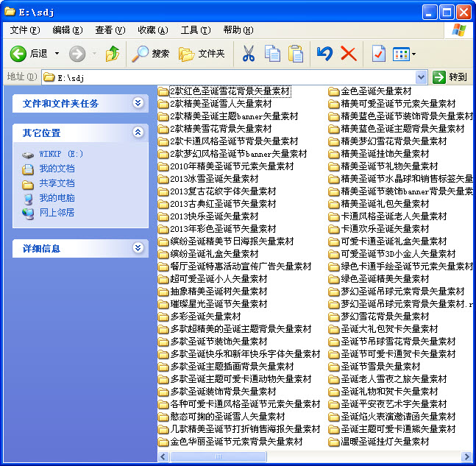476x466 pixels.
Task: Select folder 多款圣诞节装饰矢量素材
Action: 219,342
